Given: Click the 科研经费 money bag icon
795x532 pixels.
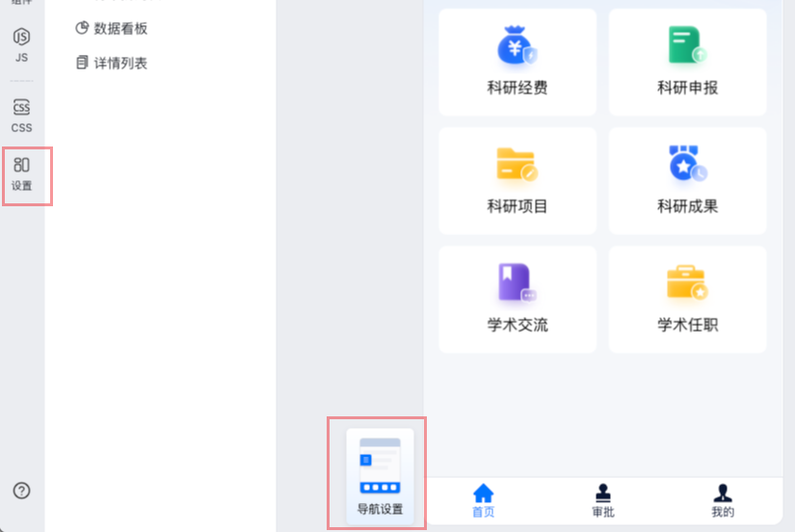Looking at the screenshot, I should point(517,46).
